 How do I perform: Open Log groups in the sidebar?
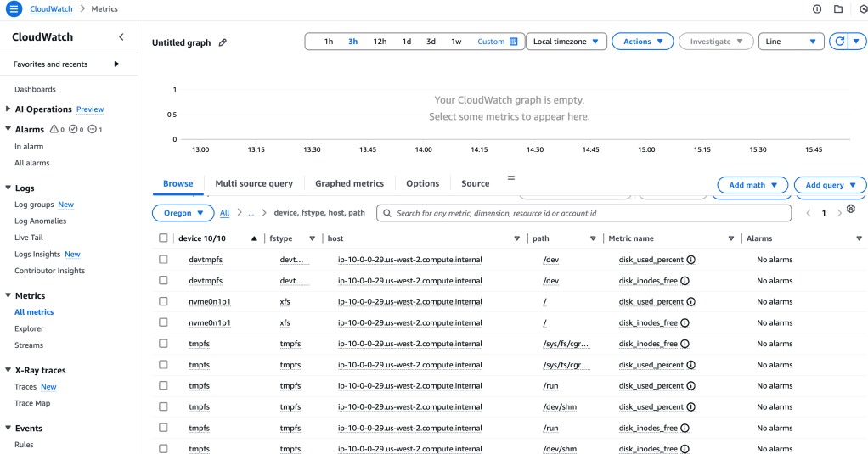[34, 205]
